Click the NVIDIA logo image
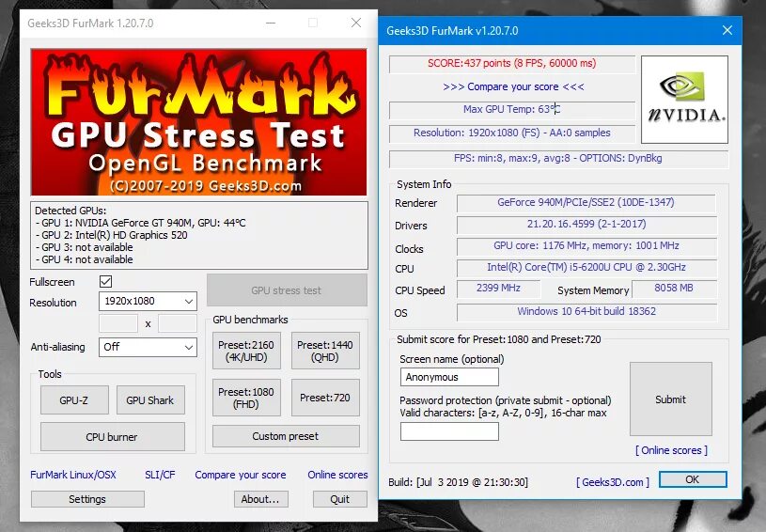766x532 pixels. (684, 100)
